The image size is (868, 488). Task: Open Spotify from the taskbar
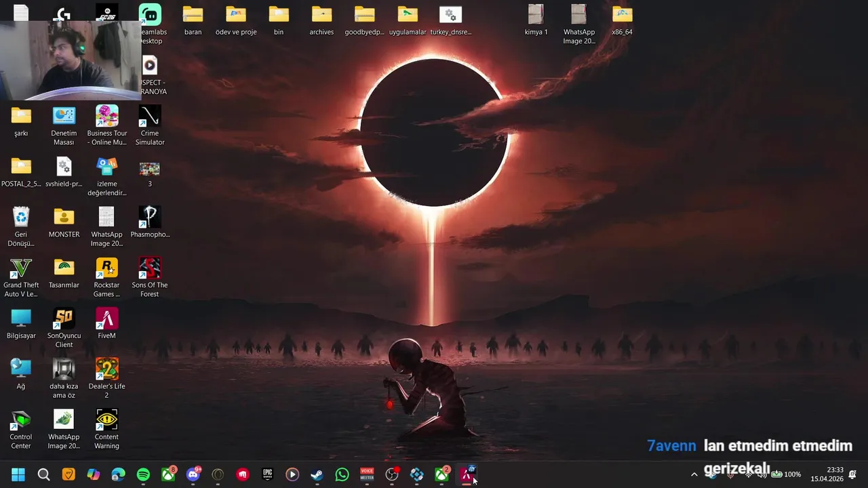coord(143,474)
